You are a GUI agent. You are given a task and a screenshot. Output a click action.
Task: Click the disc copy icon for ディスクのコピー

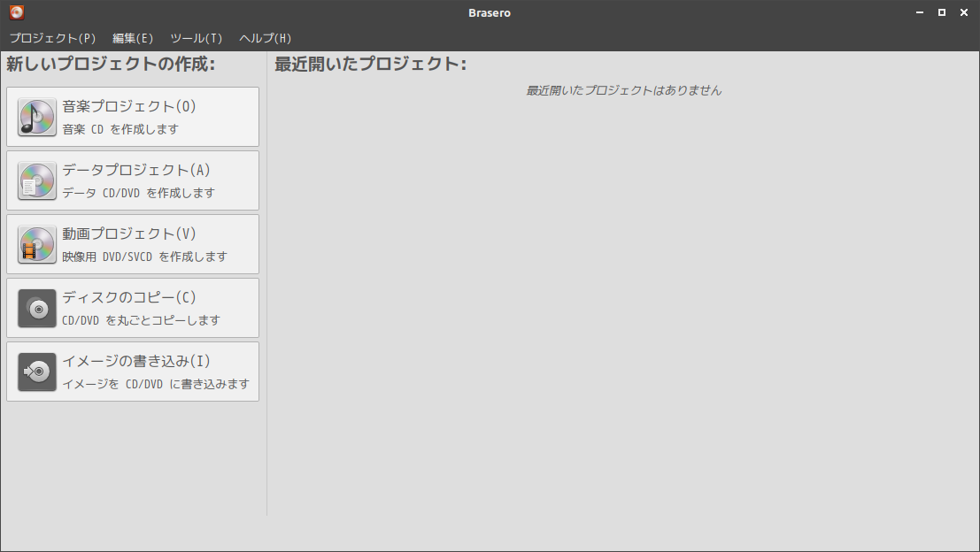[x=37, y=308]
